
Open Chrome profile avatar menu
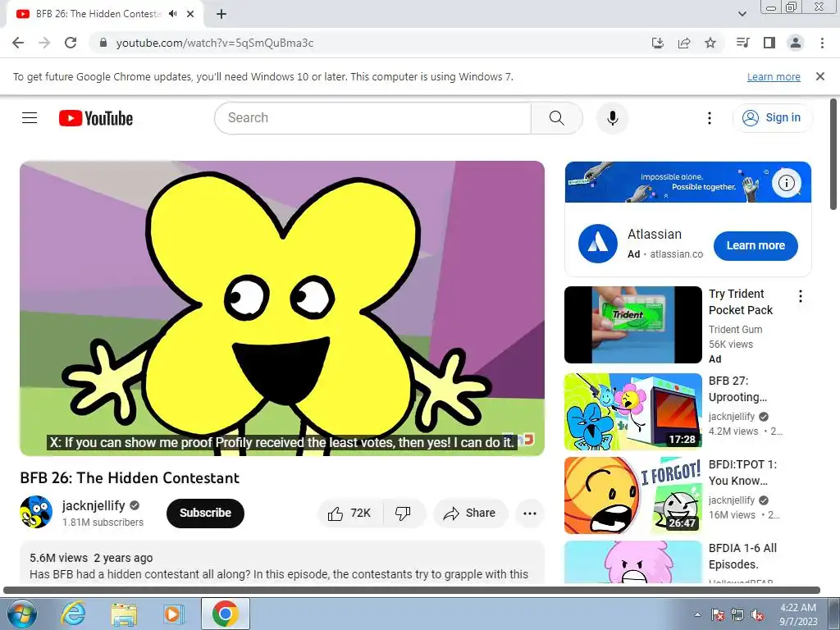coord(796,43)
